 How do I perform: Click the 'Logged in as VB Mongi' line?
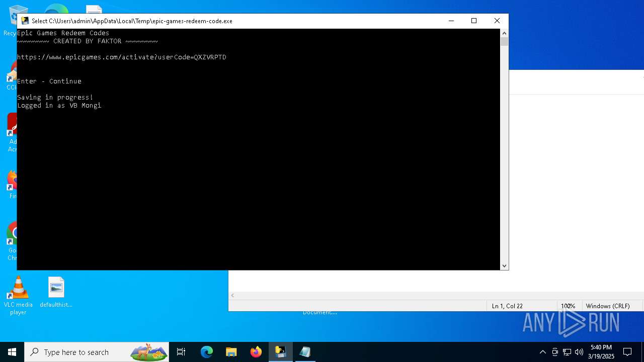click(59, 105)
